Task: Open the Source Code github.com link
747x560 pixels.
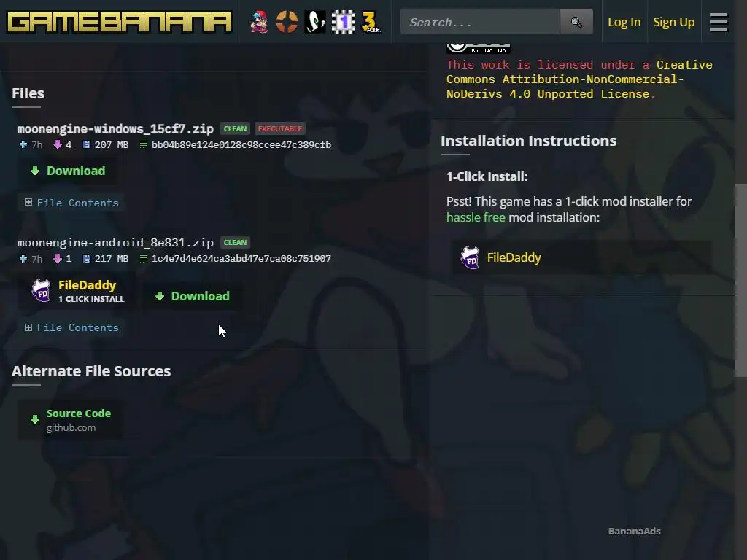Action: [x=71, y=420]
